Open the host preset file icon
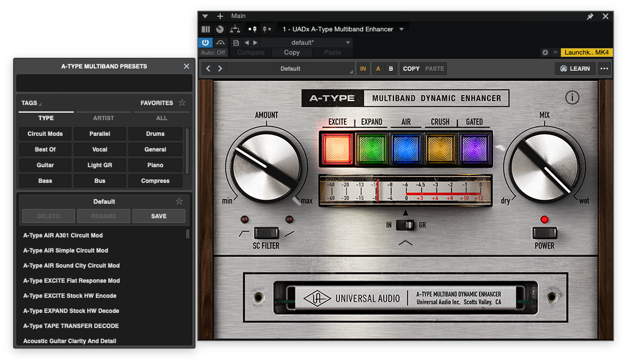This screenshot has height=364, width=627. click(236, 43)
